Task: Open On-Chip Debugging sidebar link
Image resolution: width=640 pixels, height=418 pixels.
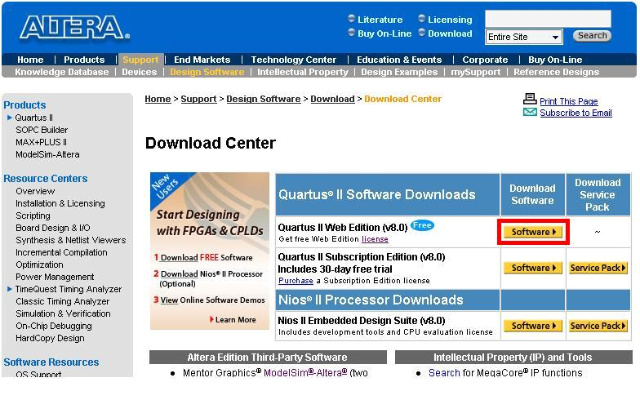Action: [53, 326]
